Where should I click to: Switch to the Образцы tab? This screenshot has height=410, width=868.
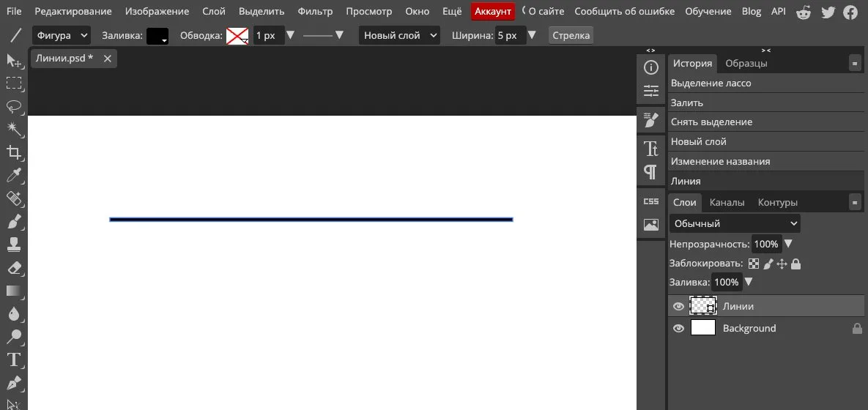click(x=746, y=63)
